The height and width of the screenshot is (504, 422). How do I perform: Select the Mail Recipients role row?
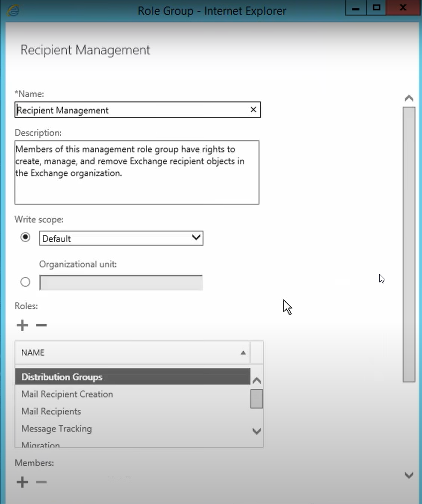133,411
